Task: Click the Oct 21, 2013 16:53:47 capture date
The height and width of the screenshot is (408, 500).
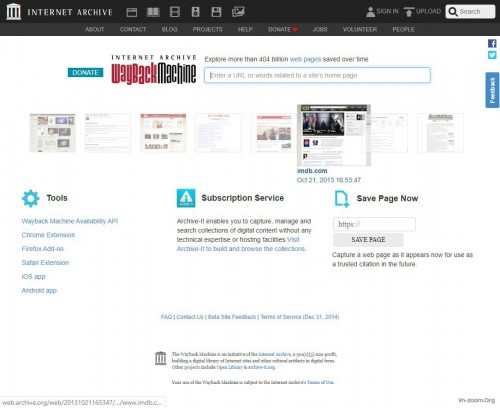Action: pos(329,180)
